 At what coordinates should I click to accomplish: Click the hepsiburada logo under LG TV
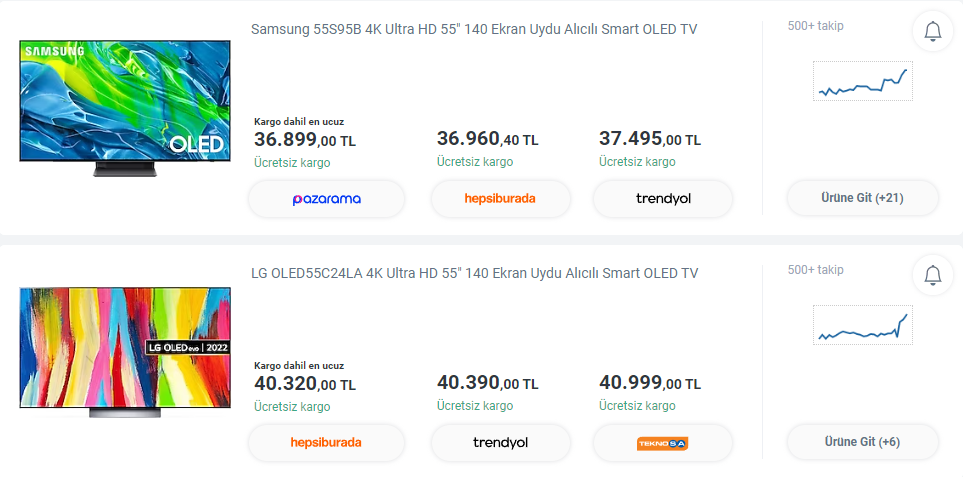326,443
